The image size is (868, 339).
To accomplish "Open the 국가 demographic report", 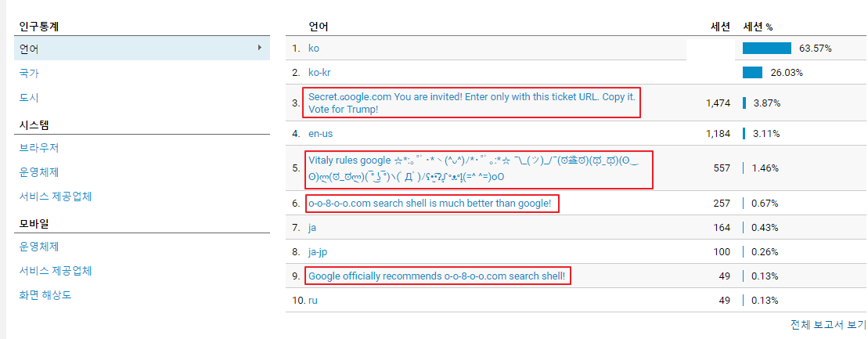I will coord(29,73).
